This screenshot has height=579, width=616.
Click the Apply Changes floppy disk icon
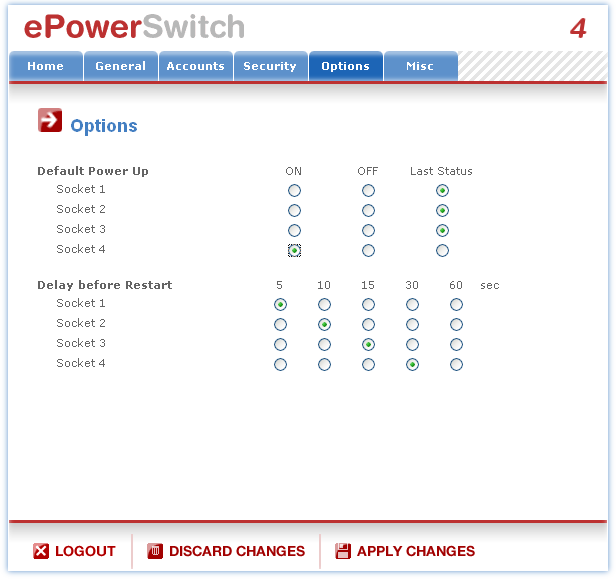343,551
